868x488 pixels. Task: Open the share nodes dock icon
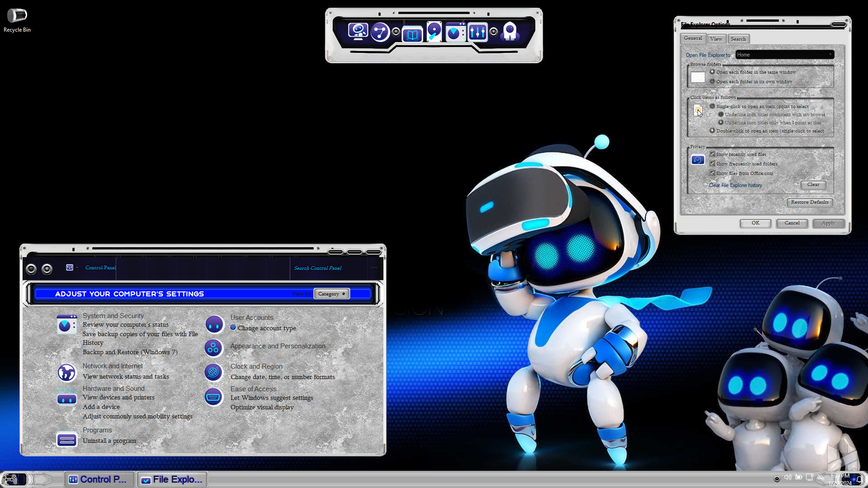tap(380, 32)
